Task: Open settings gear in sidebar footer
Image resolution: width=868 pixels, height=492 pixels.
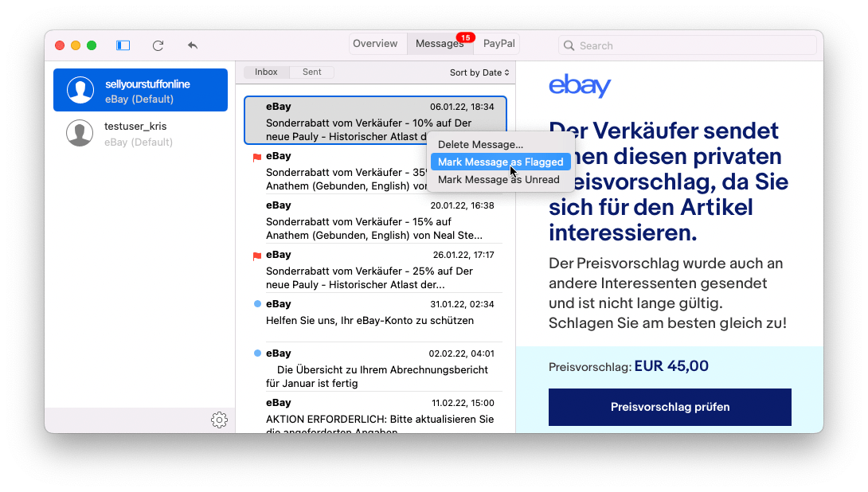Action: [x=219, y=420]
